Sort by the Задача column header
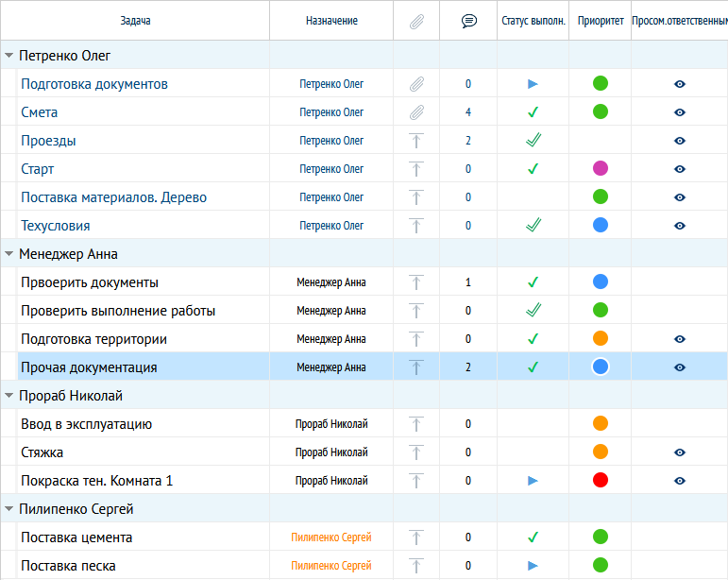This screenshot has height=580, width=728. pos(135,21)
